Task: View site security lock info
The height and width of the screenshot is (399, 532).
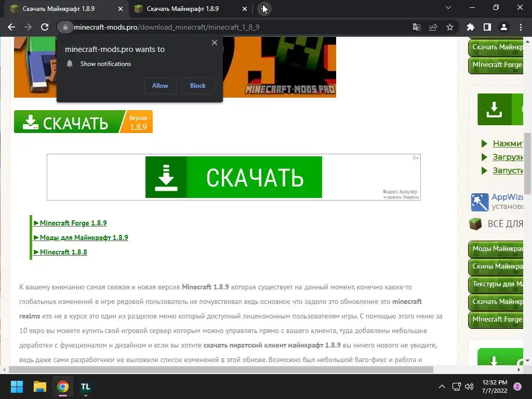Action: (65, 27)
